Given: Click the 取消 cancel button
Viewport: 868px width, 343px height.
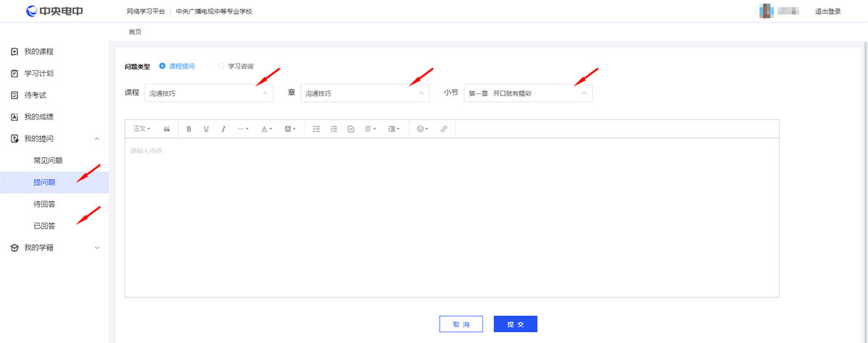Looking at the screenshot, I should pyautogui.click(x=461, y=324).
